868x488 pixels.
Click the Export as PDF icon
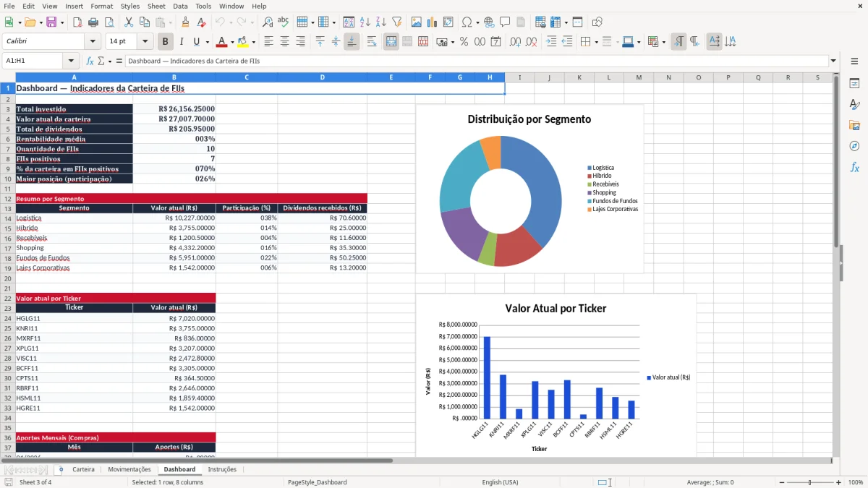point(77,22)
